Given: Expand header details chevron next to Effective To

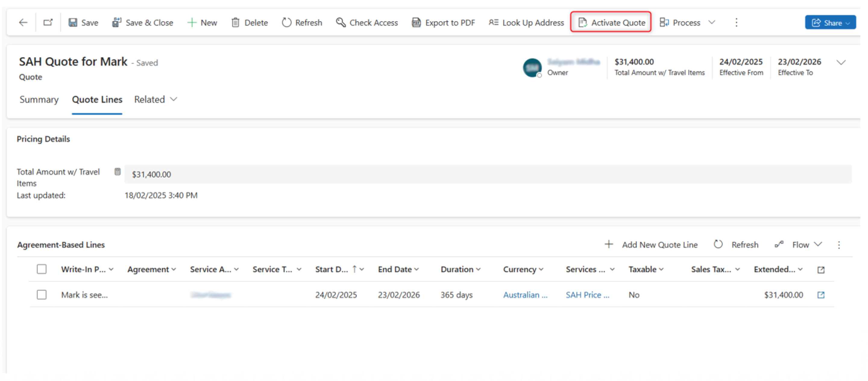Looking at the screenshot, I should [x=841, y=62].
